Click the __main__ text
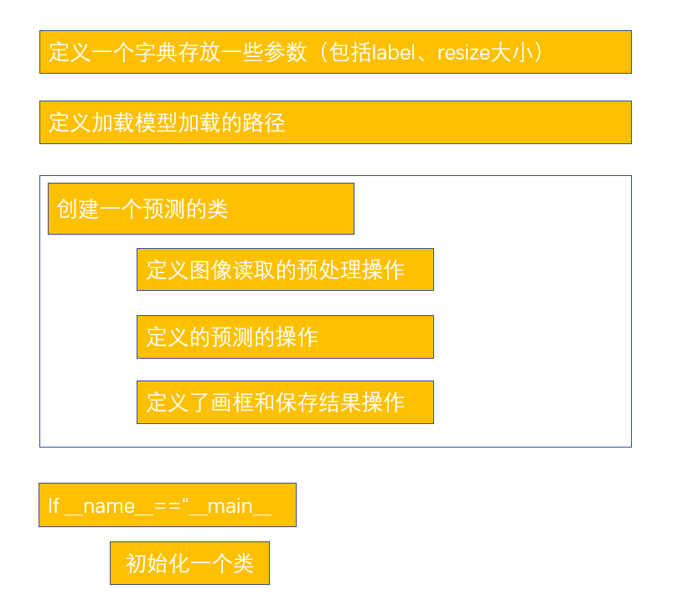This screenshot has height=616, width=683. tap(230, 506)
